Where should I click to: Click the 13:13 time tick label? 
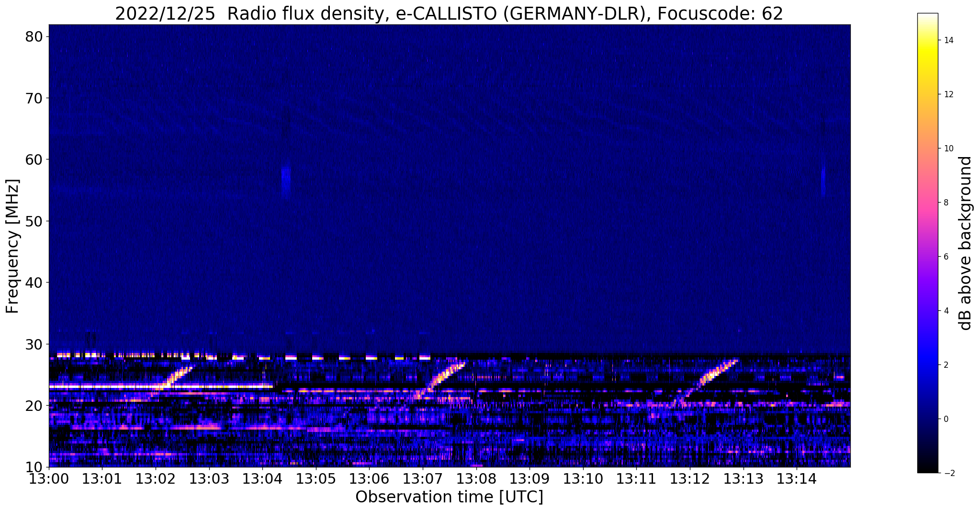click(x=744, y=478)
